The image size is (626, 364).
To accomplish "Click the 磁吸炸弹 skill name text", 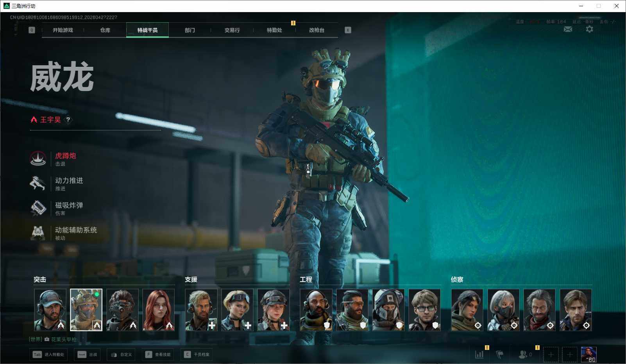I will pos(69,205).
